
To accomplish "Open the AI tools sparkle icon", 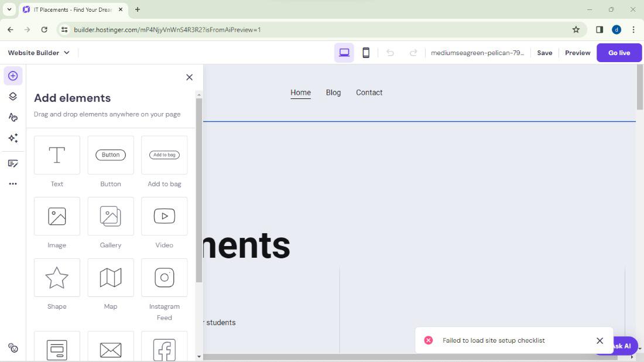I will (13, 138).
